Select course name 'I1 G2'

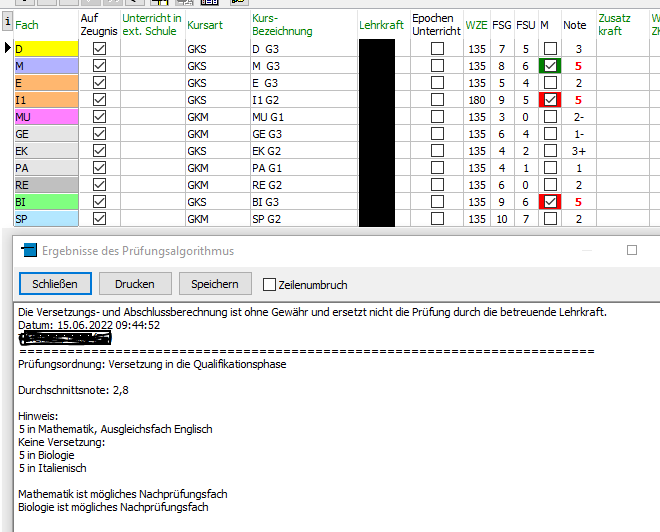tap(266, 100)
